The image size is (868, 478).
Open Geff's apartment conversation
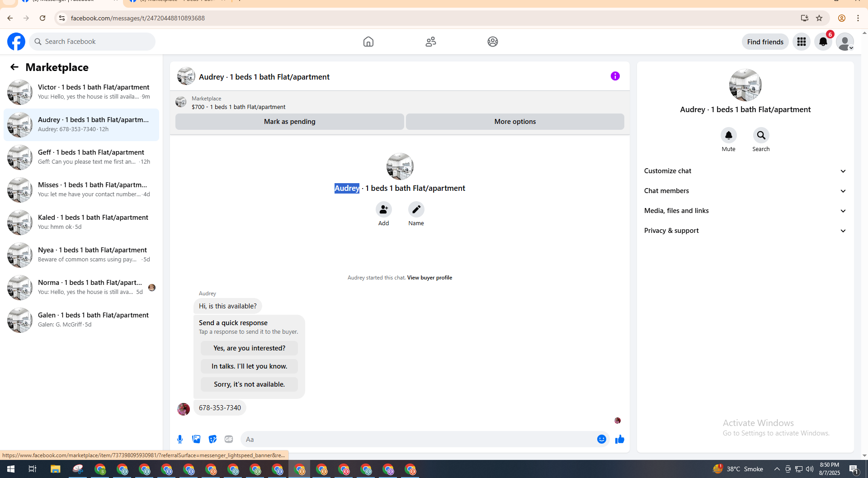coord(81,157)
